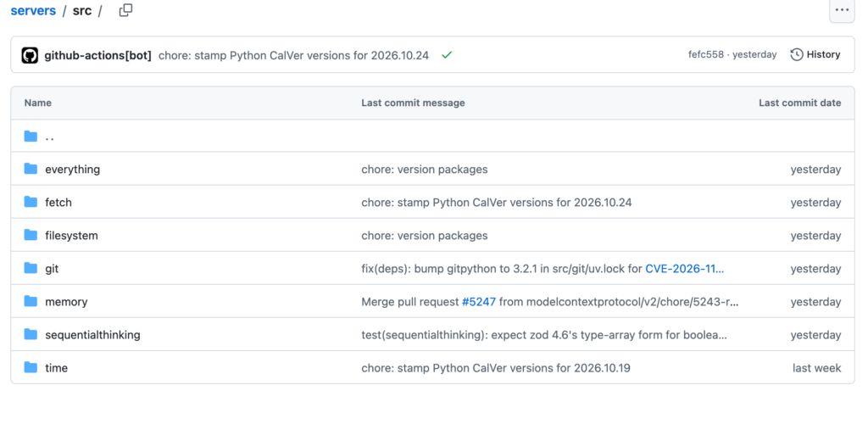Open the github-actions[bot] author link

pos(98,55)
